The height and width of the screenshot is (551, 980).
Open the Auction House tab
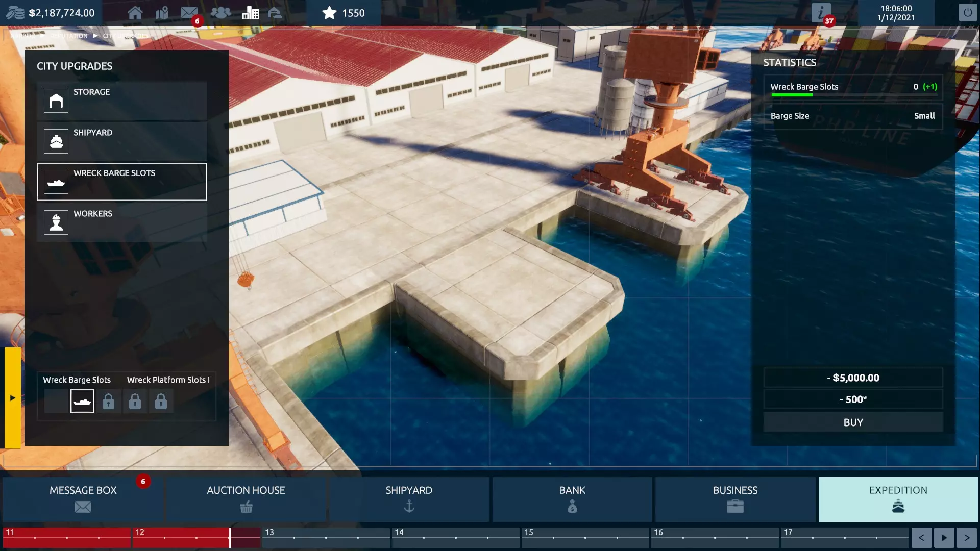click(246, 498)
